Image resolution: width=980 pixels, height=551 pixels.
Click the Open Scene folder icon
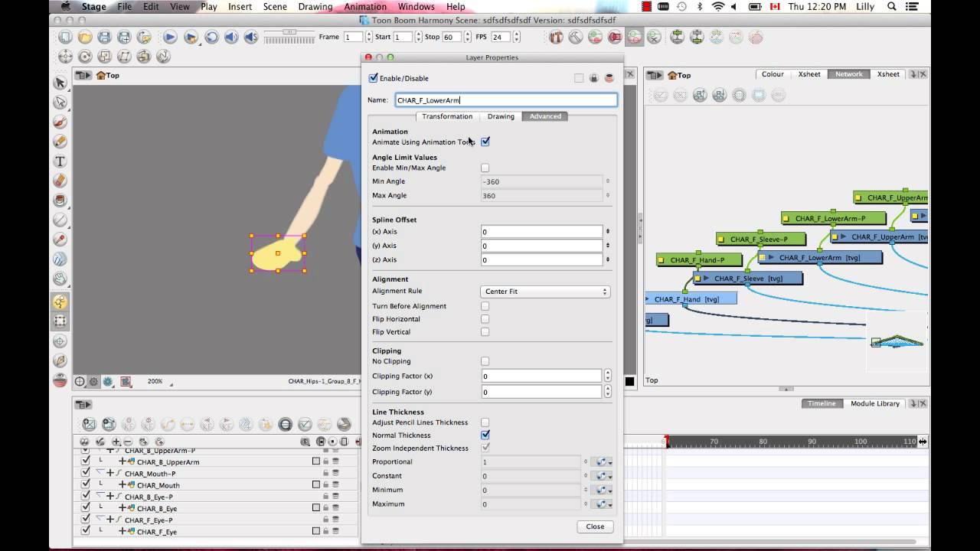pyautogui.click(x=85, y=37)
